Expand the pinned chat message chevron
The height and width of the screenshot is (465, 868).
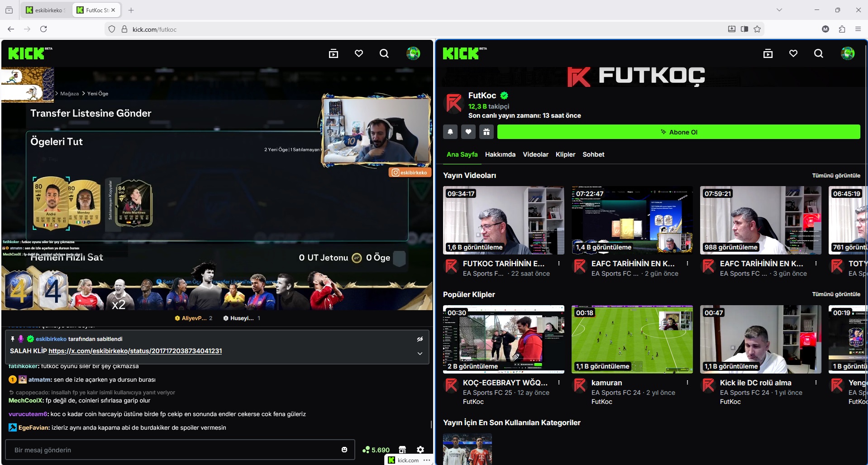pos(420,353)
